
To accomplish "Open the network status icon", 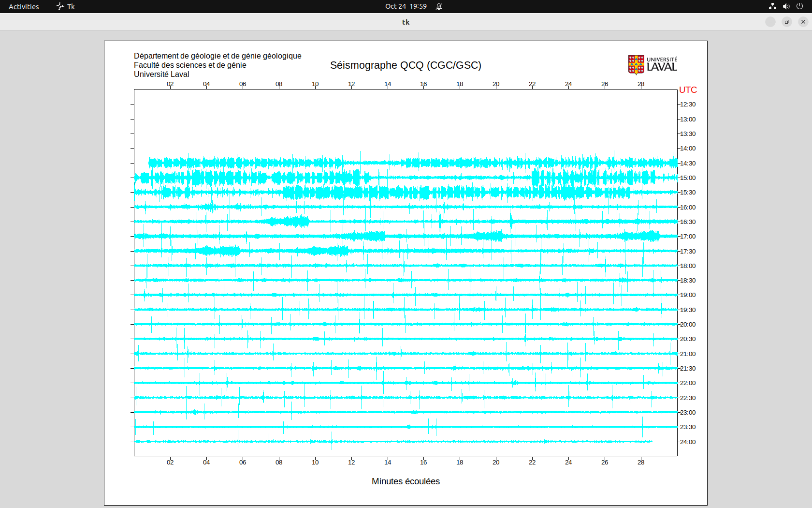I will click(x=772, y=6).
